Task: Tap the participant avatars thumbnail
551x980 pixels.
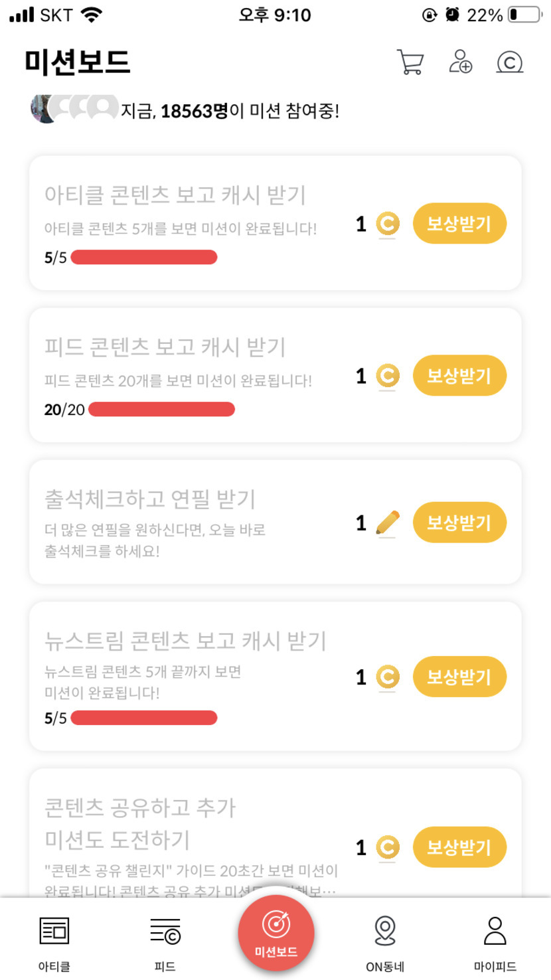Action: point(74,108)
